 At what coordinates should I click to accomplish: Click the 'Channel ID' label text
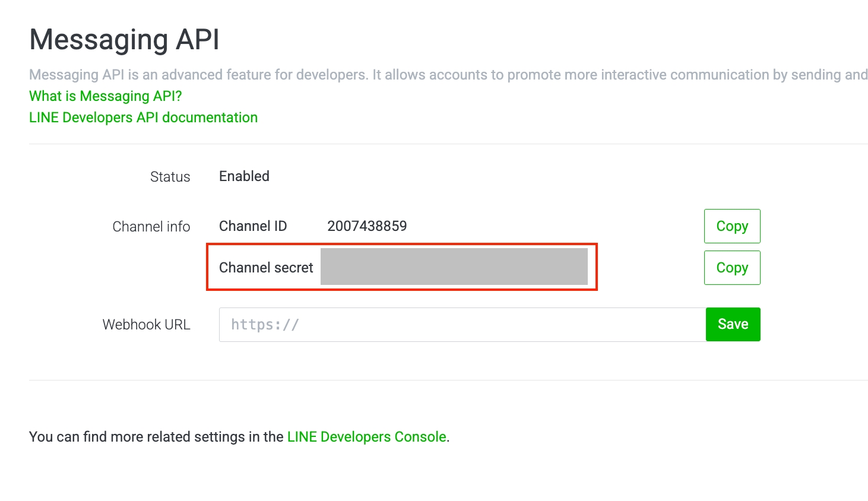point(253,226)
